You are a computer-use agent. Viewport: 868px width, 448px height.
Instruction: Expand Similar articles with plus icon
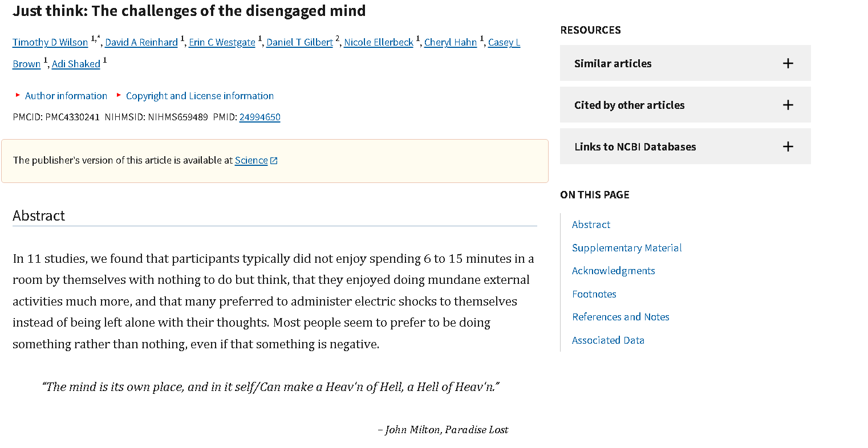click(x=788, y=63)
